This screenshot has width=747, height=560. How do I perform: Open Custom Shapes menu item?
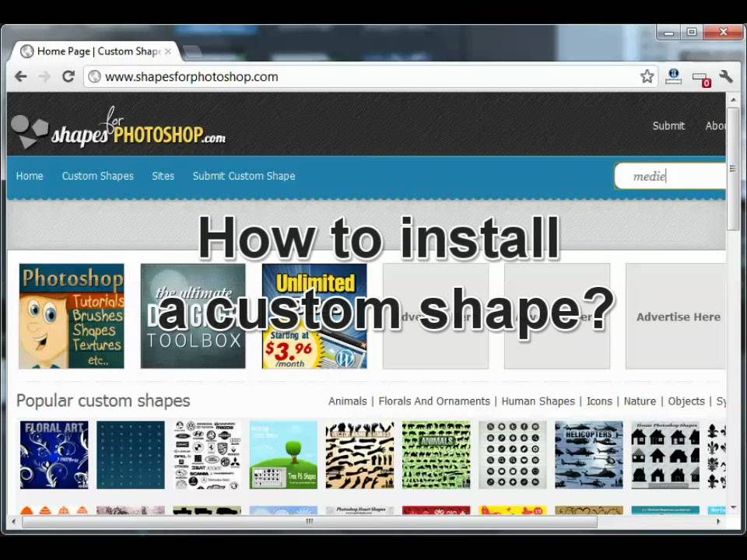[x=98, y=176]
